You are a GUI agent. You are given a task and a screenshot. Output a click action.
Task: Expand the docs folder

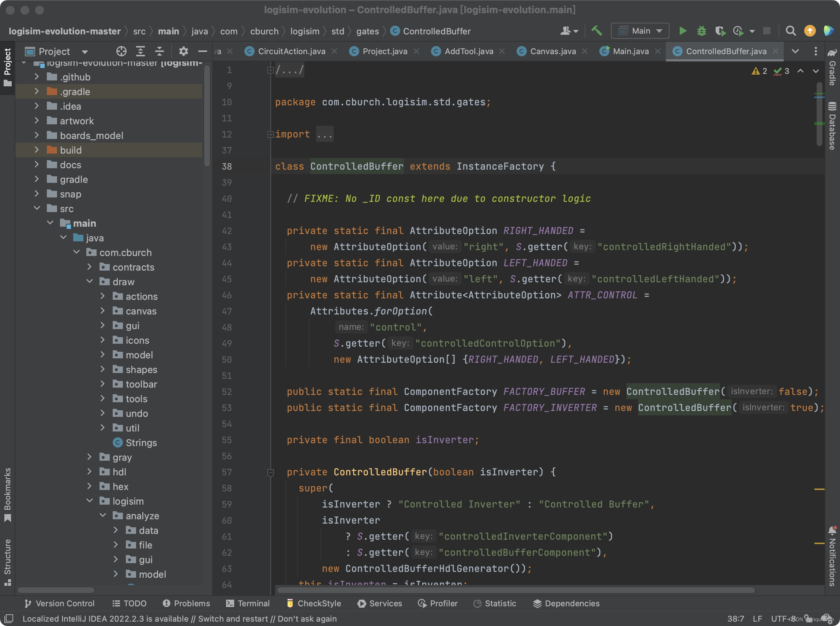(x=36, y=165)
